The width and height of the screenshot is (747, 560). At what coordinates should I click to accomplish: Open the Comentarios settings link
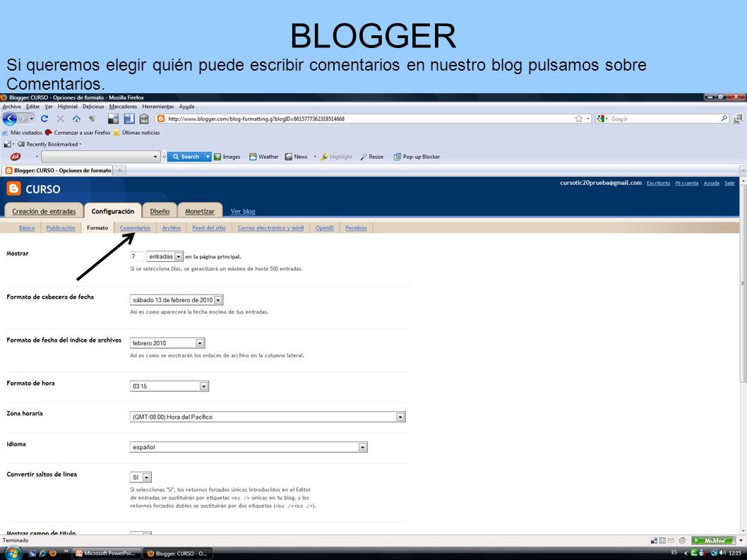coord(135,228)
